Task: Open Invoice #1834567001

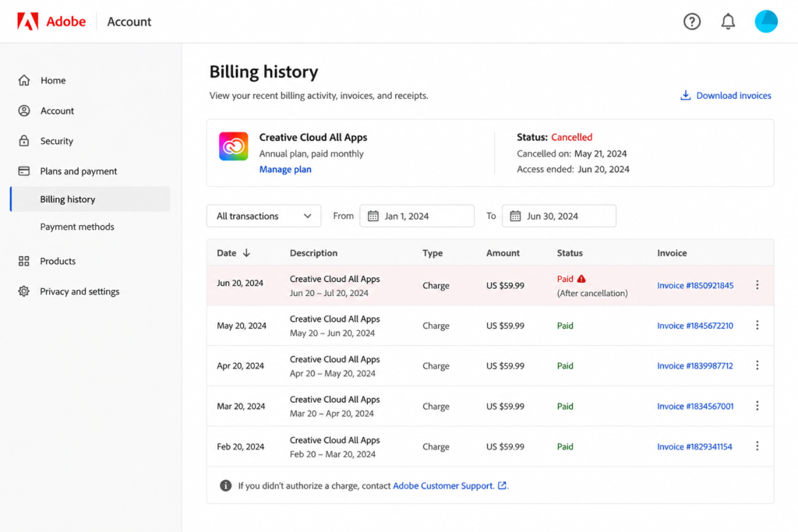Action: click(695, 406)
